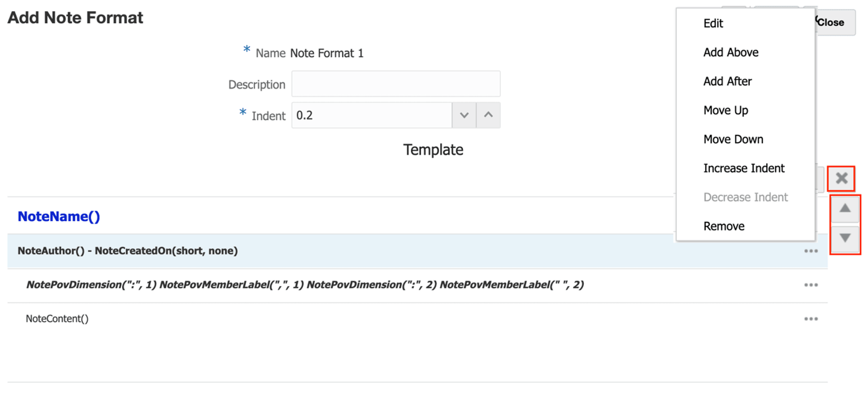868x394 pixels.
Task: Open the ellipsis menu on the NoteAuthor row
Action: (x=811, y=251)
